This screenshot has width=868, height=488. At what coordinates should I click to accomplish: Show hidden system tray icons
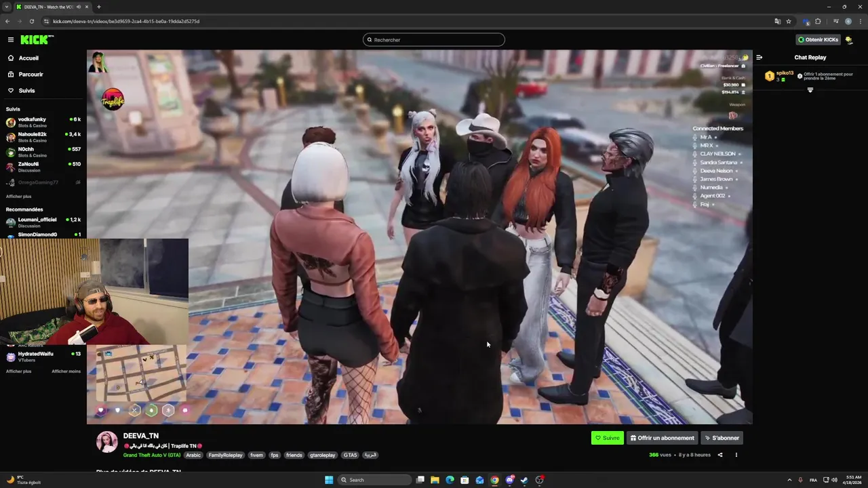pos(789,480)
